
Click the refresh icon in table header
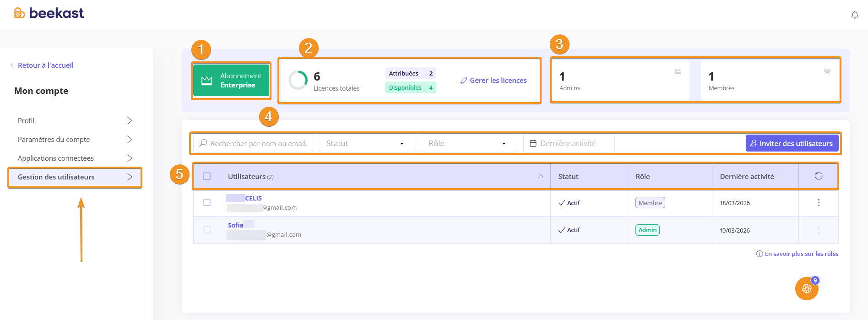click(x=819, y=176)
